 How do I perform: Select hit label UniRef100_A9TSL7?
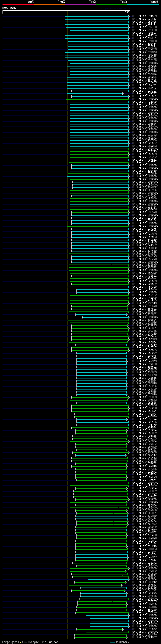pos(144,33)
